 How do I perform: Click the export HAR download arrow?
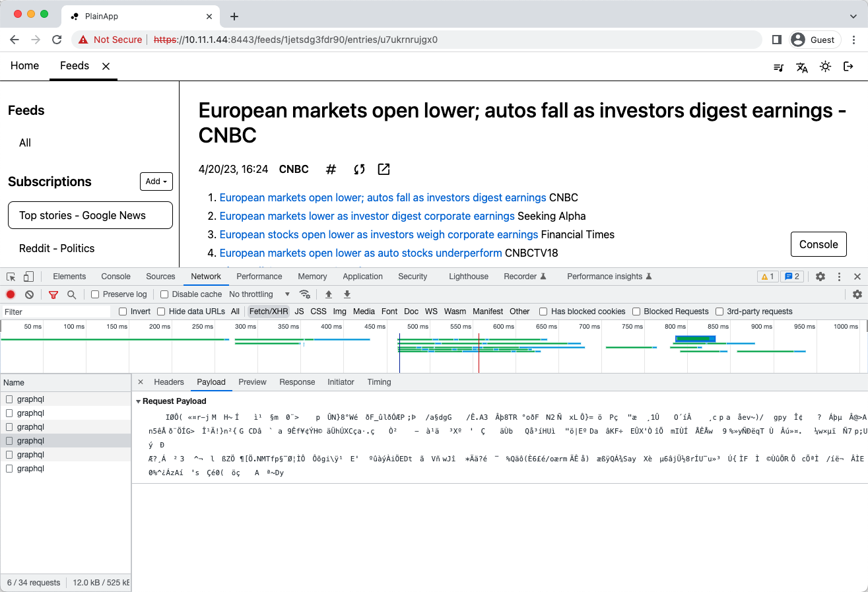[x=347, y=294]
